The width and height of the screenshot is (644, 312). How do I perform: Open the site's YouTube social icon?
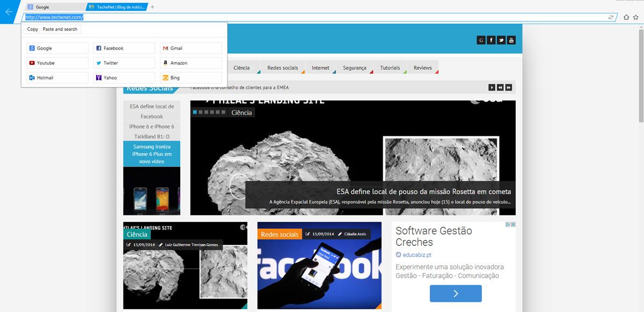pyautogui.click(x=511, y=40)
